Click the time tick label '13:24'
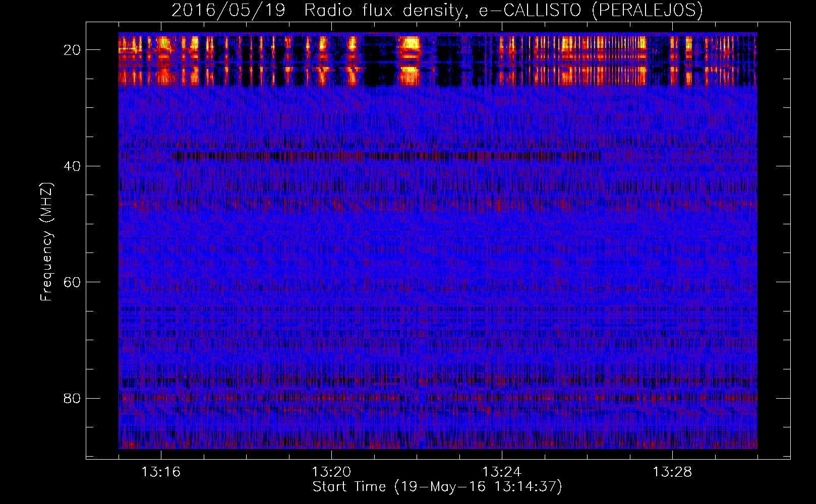The width and height of the screenshot is (816, 504). 502,472
